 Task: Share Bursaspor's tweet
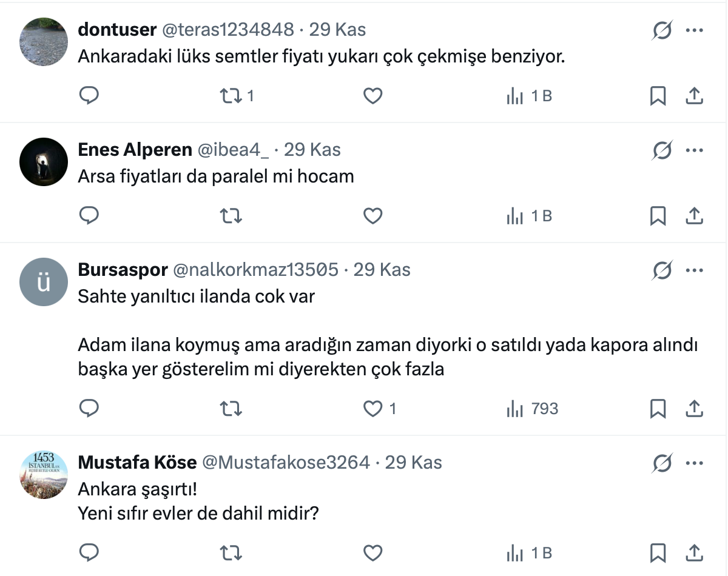[694, 409]
